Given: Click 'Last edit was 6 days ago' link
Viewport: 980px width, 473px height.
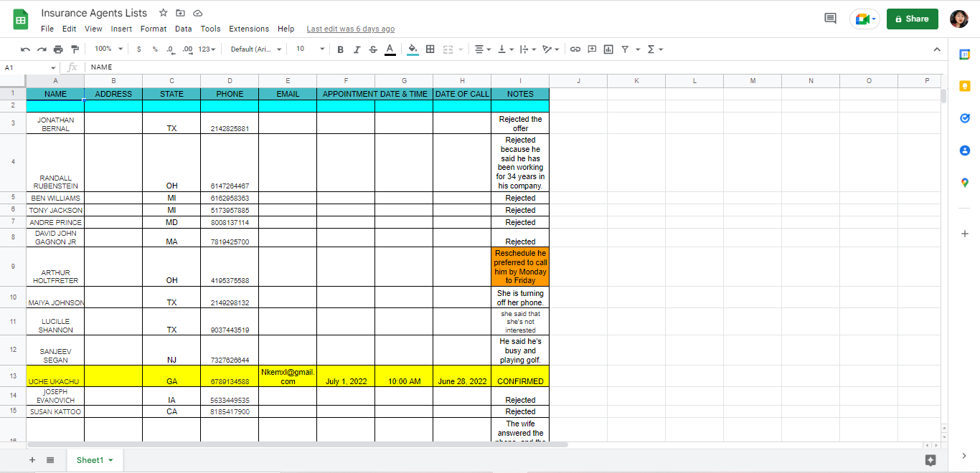Looking at the screenshot, I should (x=350, y=29).
